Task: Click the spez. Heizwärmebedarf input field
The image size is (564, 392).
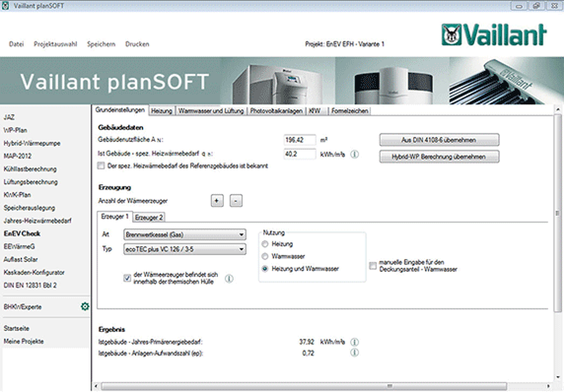Action: (300, 154)
